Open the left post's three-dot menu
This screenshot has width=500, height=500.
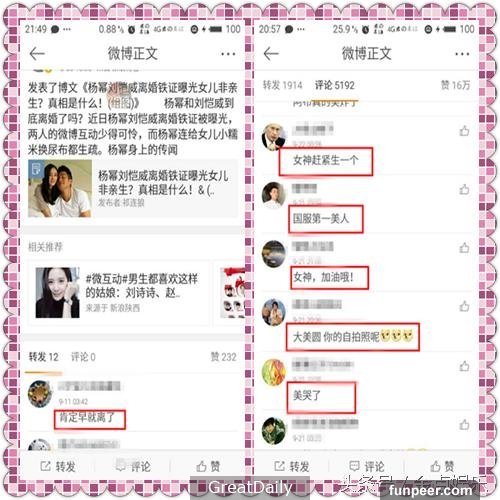pyautogui.click(x=228, y=54)
